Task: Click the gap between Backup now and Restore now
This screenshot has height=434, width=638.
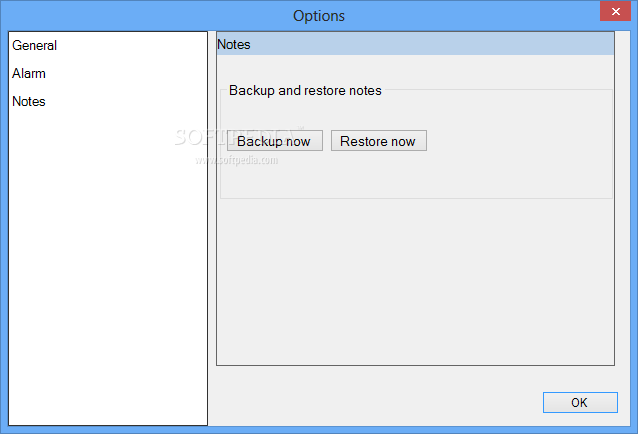Action: 327,141
